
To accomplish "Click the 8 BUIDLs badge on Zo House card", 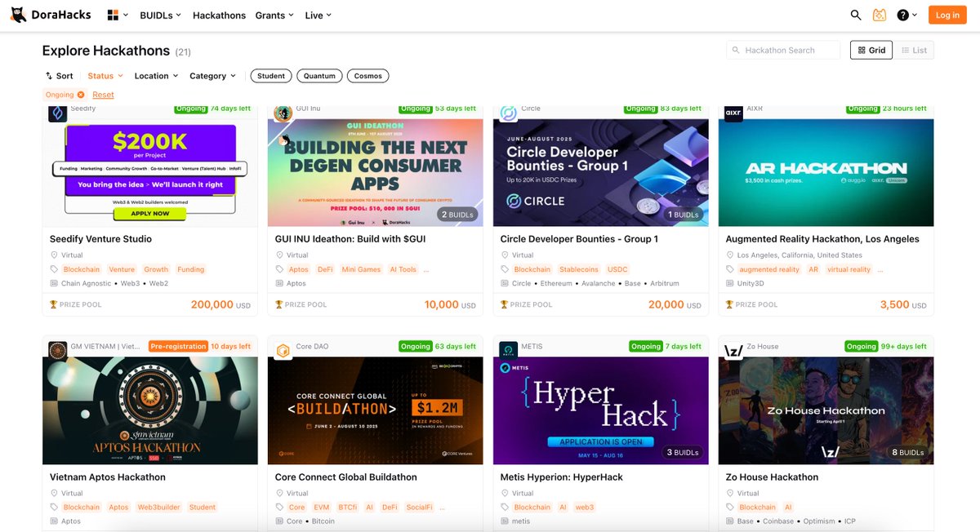I will (x=906, y=452).
